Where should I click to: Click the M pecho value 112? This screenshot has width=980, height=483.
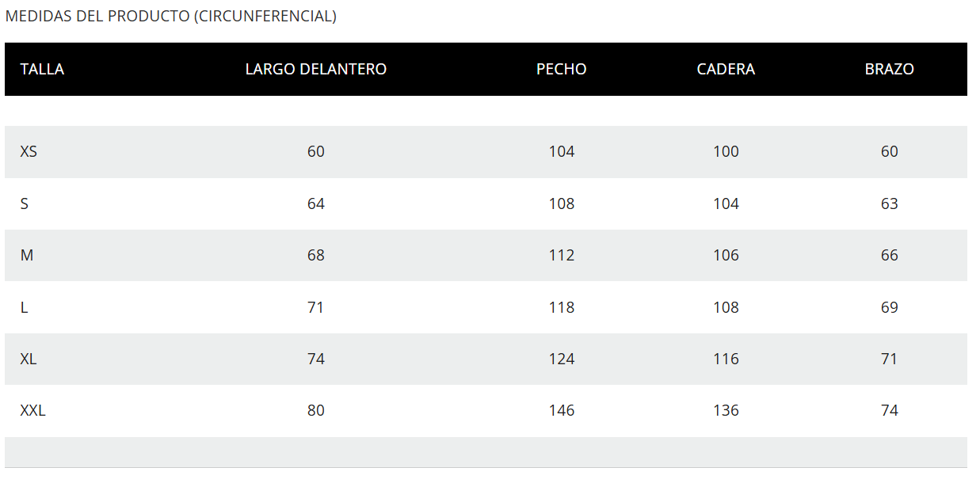(x=561, y=255)
